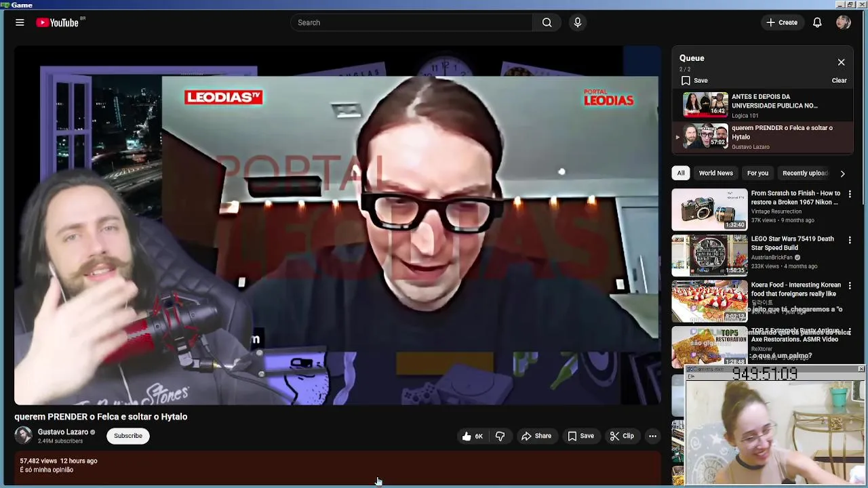
Task: Start voice search with the microphone
Action: click(x=578, y=22)
